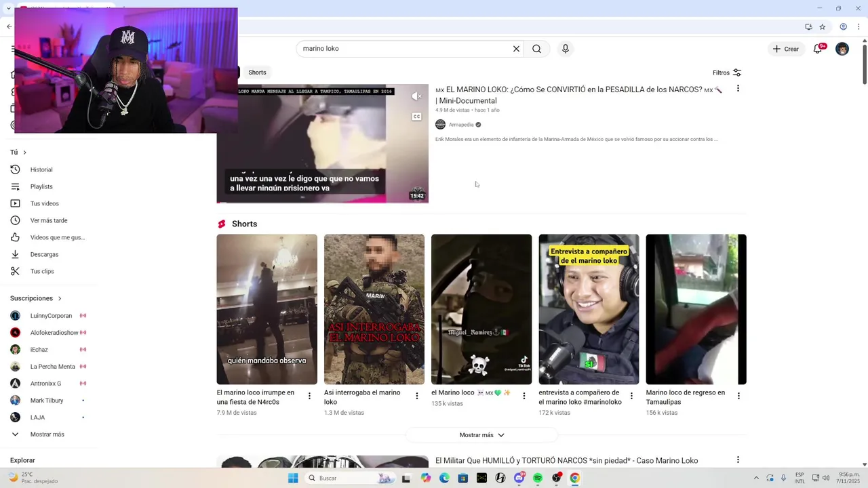This screenshot has width=868, height=488.
Task: Open Google Chrome taskbar icon
Action: pos(575,478)
